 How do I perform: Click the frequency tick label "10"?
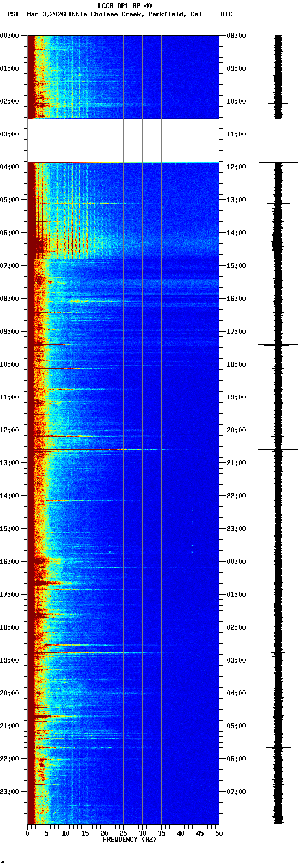coord(66,833)
